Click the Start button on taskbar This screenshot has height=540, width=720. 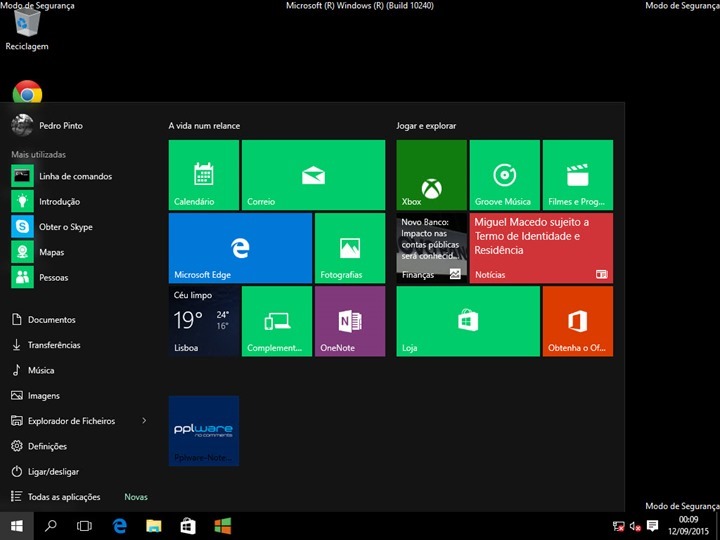[x=17, y=526]
